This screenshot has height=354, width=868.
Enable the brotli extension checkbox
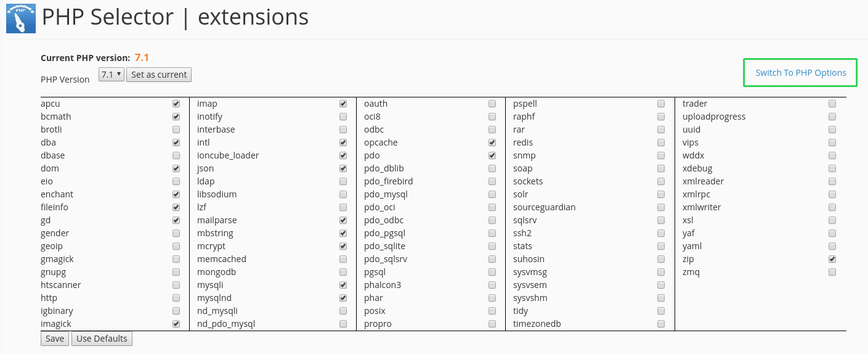176,130
